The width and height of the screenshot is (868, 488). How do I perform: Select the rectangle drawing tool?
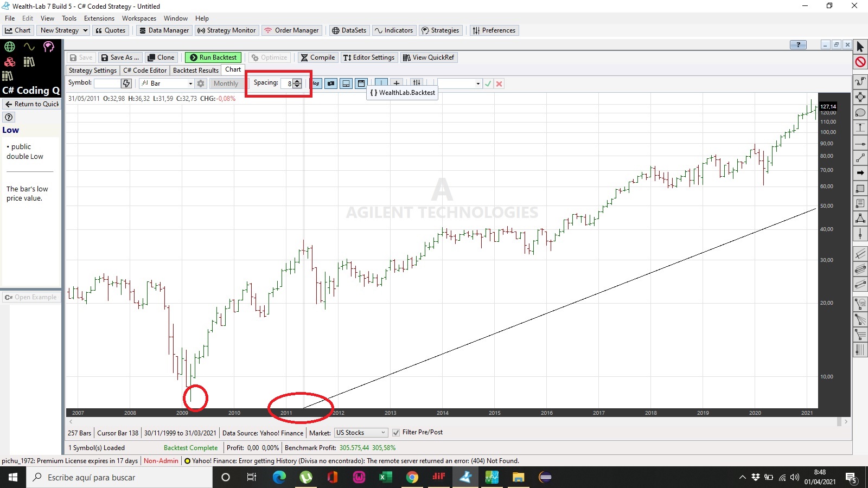pos(860,189)
